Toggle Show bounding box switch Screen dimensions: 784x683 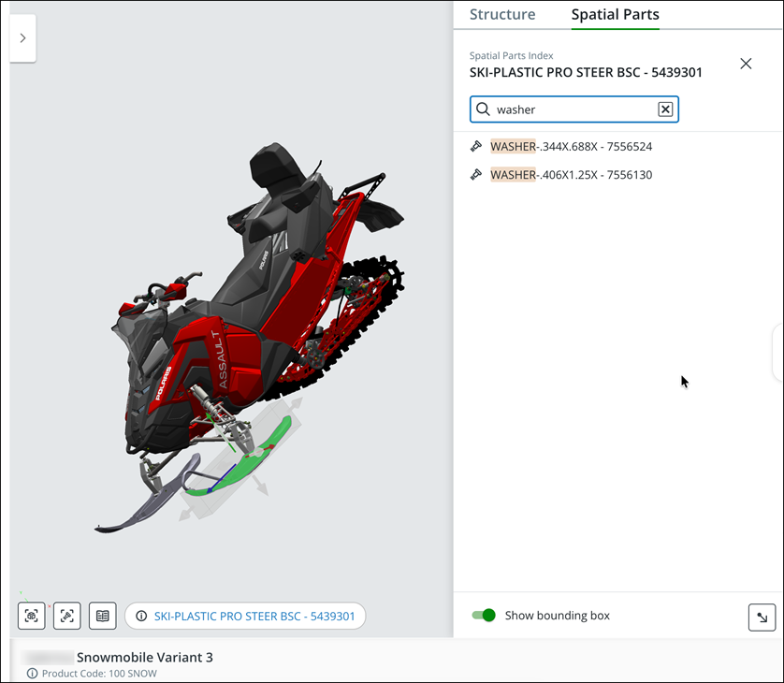tap(484, 615)
